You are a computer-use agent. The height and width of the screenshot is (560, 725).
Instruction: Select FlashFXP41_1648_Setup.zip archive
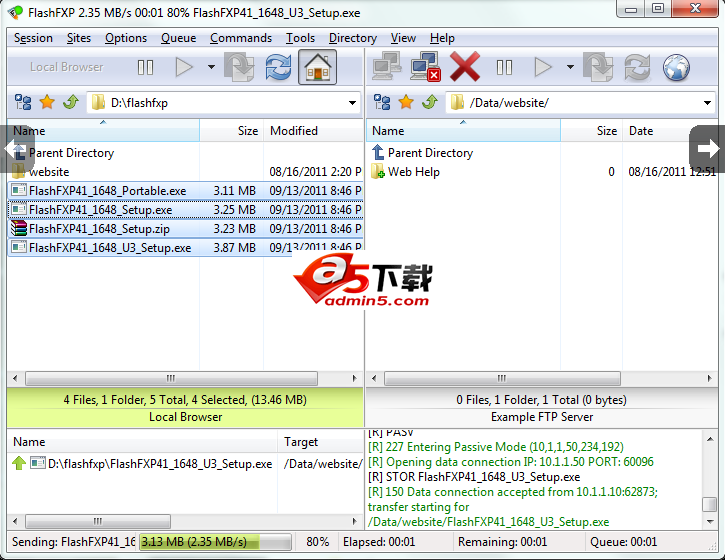click(x=185, y=228)
